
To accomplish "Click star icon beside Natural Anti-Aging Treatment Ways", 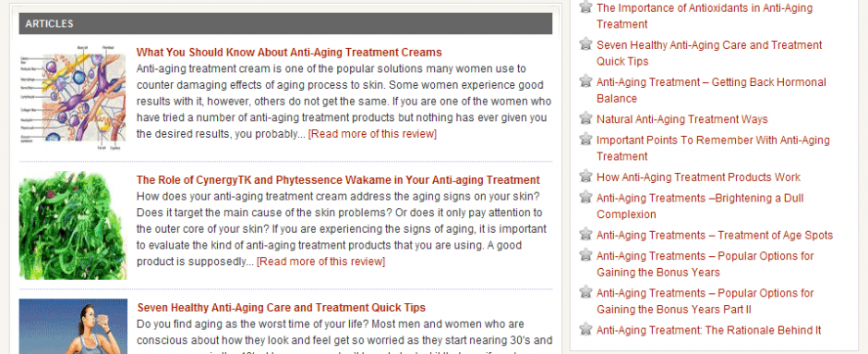I will [x=585, y=118].
